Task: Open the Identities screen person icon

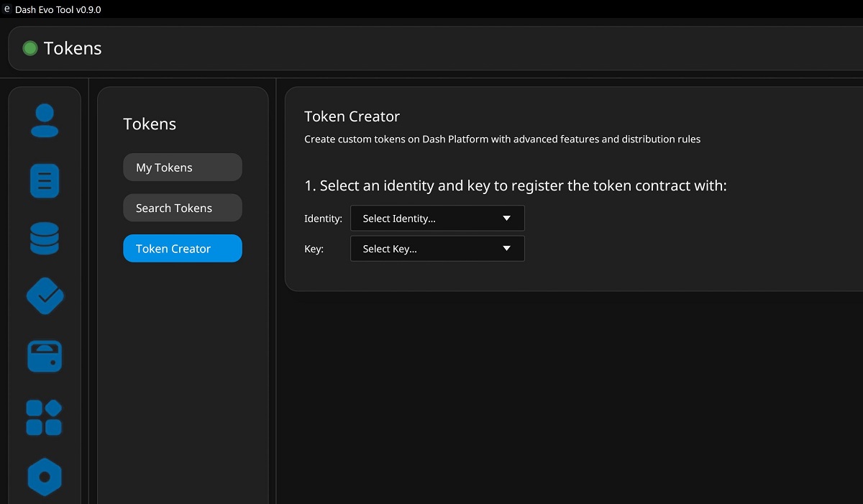Action: tap(45, 120)
